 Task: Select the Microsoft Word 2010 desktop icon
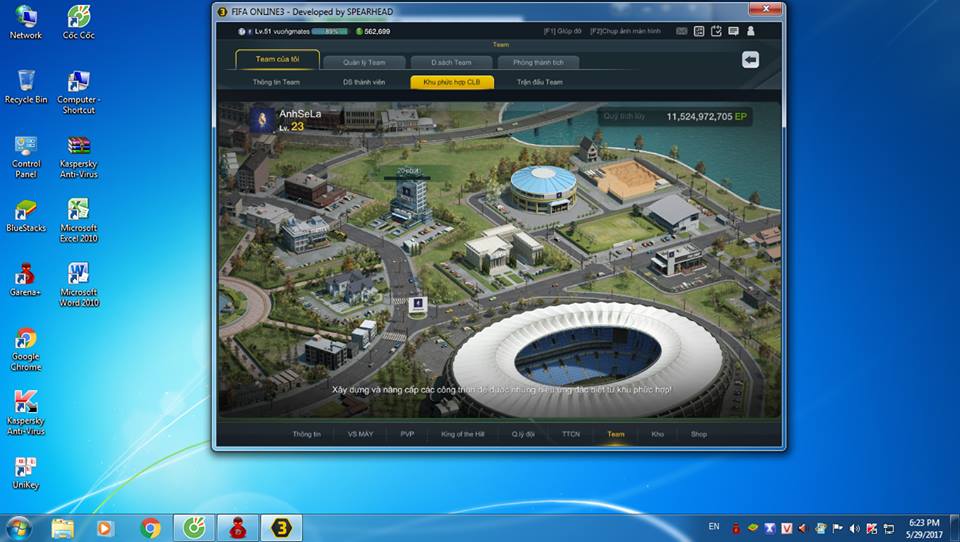coord(78,285)
